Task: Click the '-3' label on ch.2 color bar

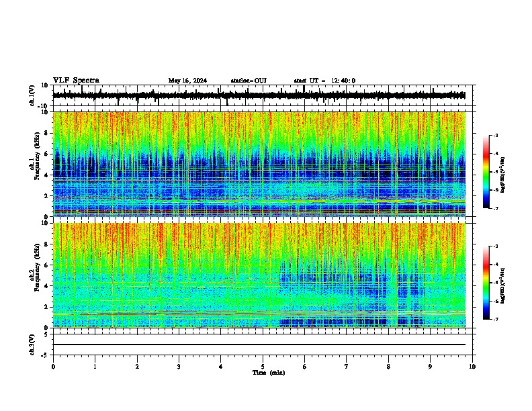Action: tap(495, 246)
